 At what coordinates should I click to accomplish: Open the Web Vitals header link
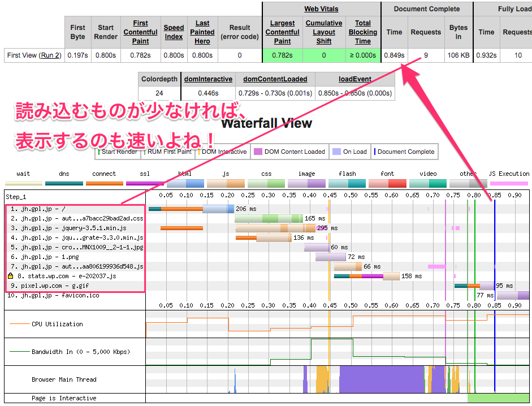(321, 9)
